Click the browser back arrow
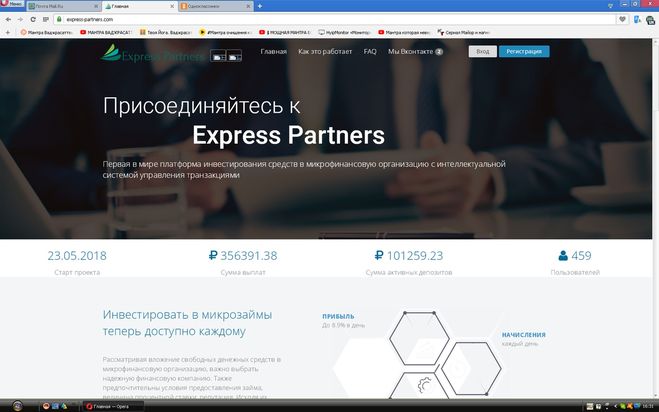 (x=8, y=19)
